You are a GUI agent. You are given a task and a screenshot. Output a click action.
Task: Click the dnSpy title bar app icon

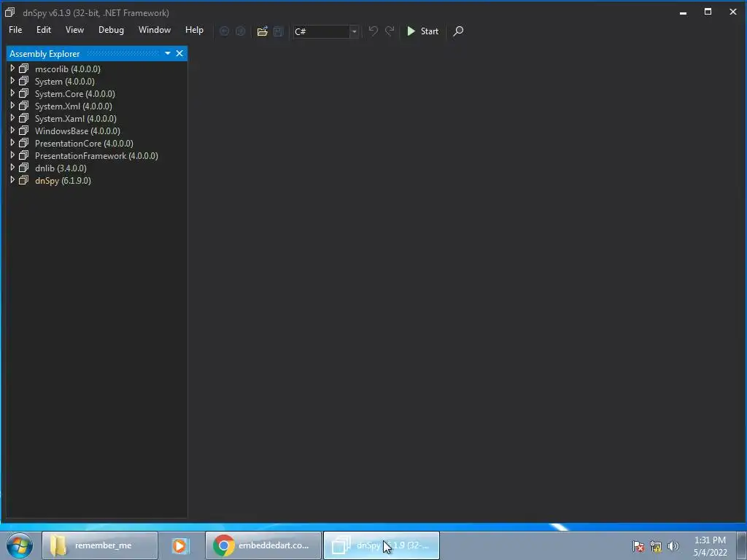coord(10,12)
